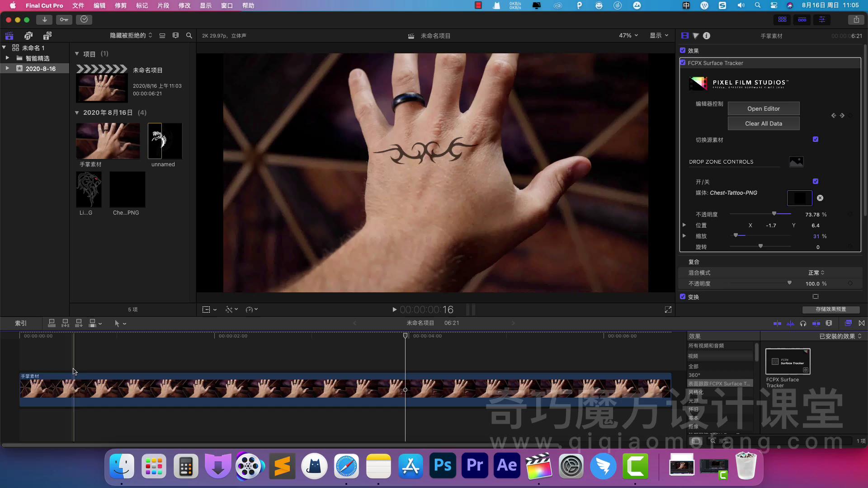The width and height of the screenshot is (868, 488).
Task: Click the 索引 tab in timeline panel
Action: tap(20, 323)
